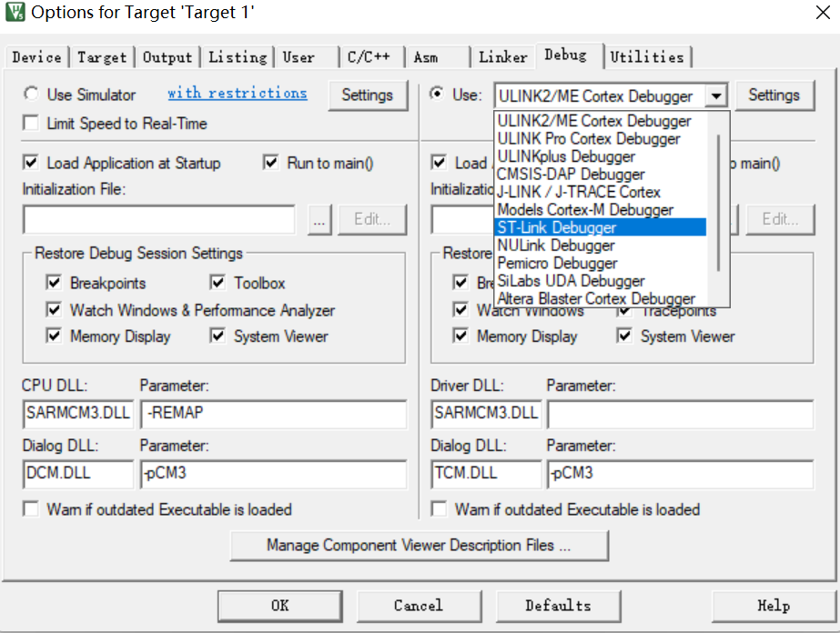Open the Output tab

coord(167,56)
